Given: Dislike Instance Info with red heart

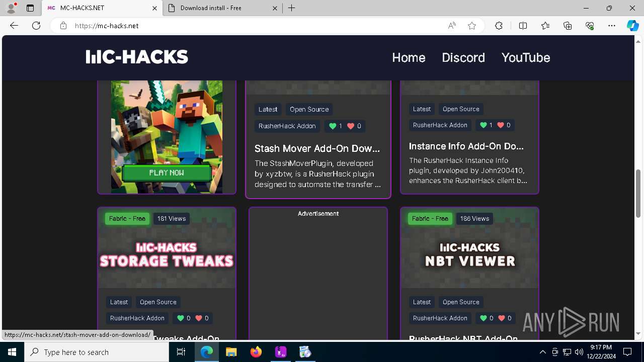Looking at the screenshot, I should 501,125.
